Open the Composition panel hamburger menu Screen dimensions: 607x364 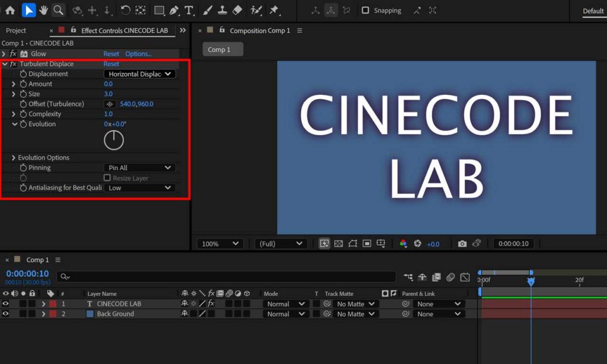point(299,30)
